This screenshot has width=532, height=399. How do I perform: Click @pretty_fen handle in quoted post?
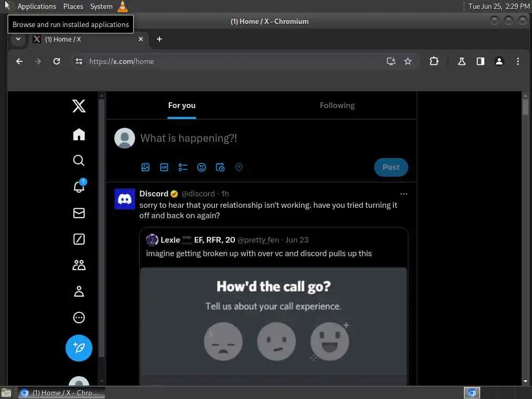[x=258, y=240]
